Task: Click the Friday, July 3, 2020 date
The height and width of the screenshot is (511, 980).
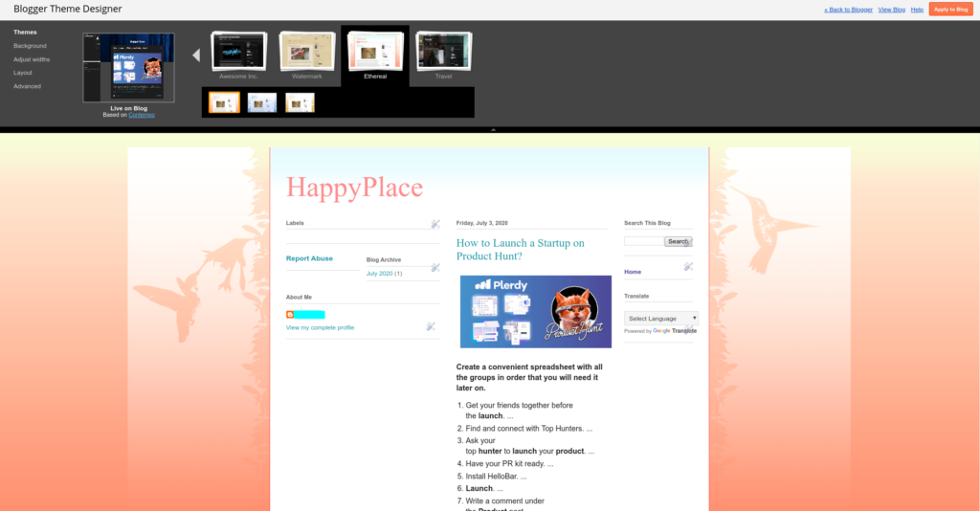Action: click(482, 223)
